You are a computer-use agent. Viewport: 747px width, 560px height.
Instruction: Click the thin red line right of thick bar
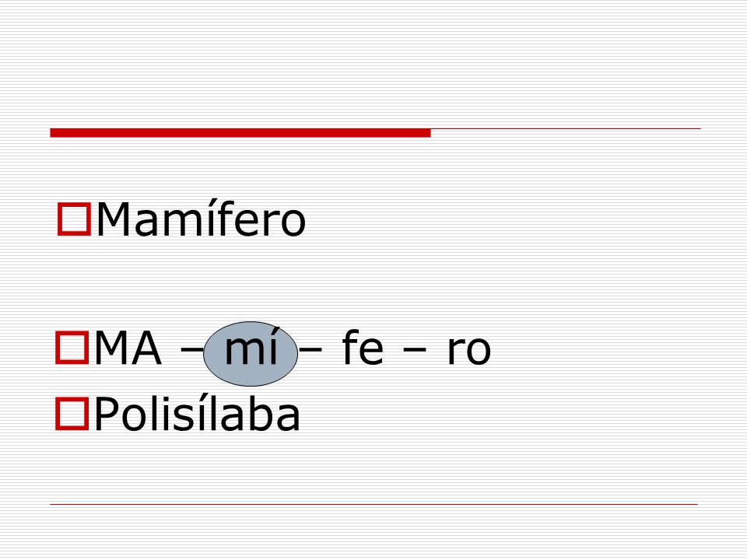click(566, 128)
